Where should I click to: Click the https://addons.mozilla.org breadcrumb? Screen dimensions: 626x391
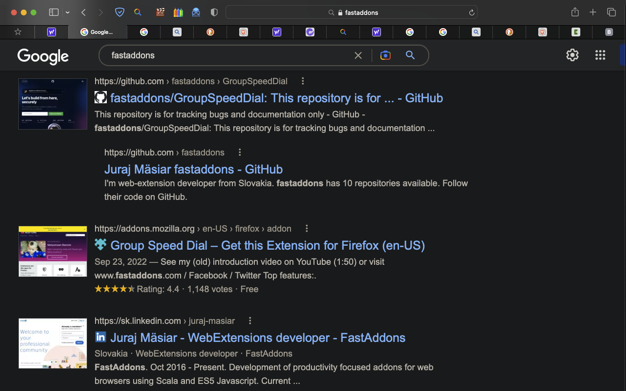(x=193, y=229)
